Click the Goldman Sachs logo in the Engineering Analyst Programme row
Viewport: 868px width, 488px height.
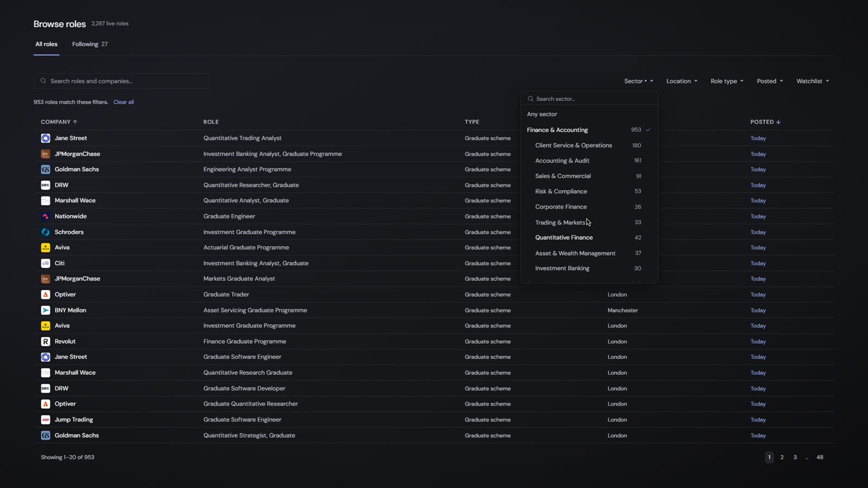coord(46,169)
